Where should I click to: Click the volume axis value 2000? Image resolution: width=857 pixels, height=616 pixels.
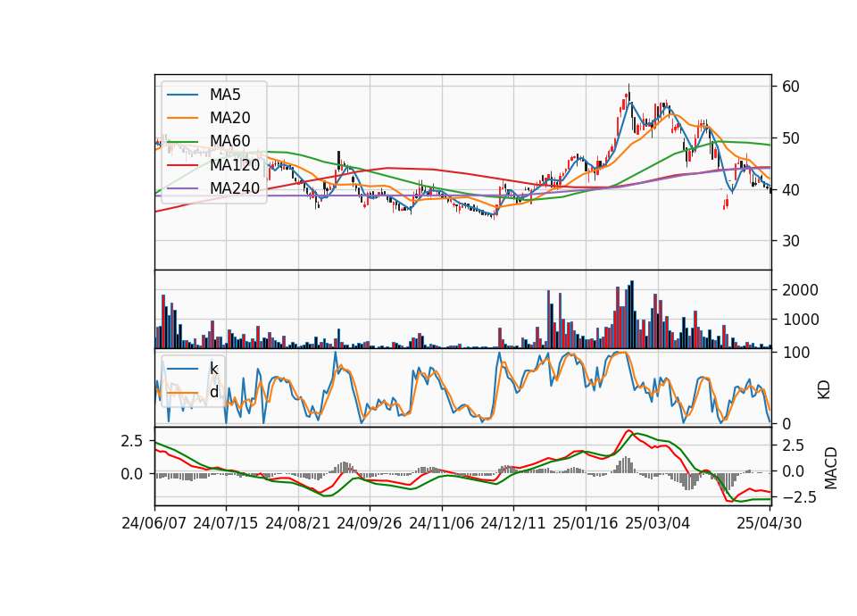pyautogui.click(x=800, y=290)
